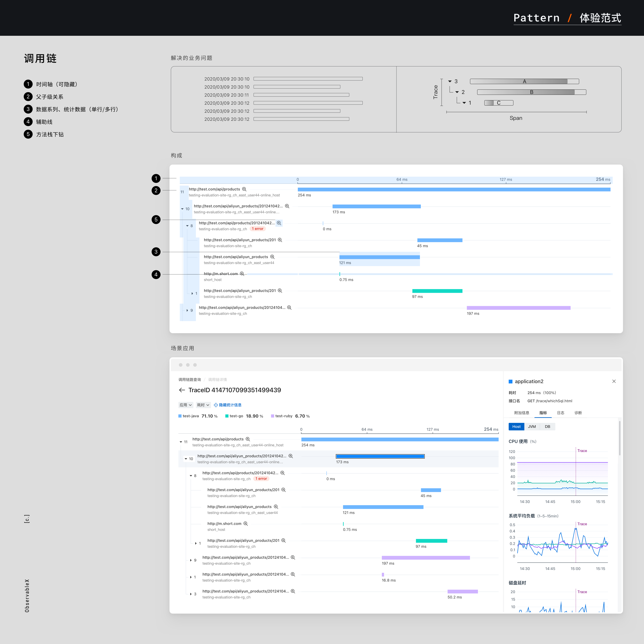Click the selected 173 ms span bar
Screen dimensions: 644x644
point(380,456)
